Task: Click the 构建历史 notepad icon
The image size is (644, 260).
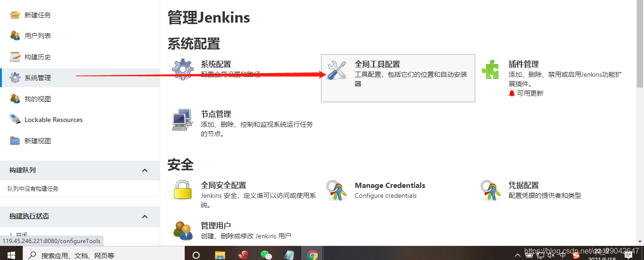Action: 15,57
